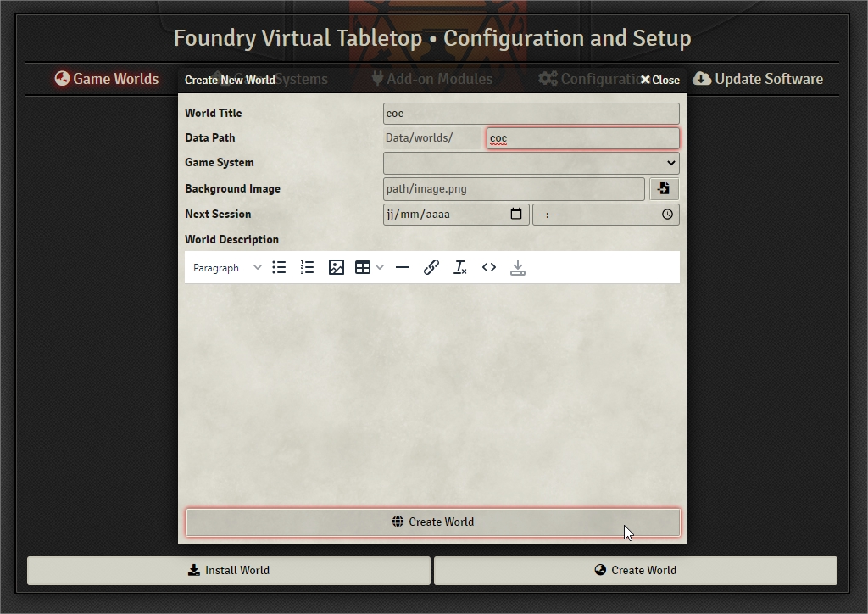868x614 pixels.
Task: Close the Create New World dialog
Action: click(659, 80)
